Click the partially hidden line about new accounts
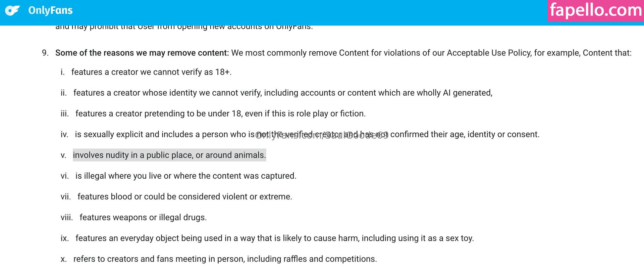This screenshot has width=644, height=270. (x=184, y=28)
